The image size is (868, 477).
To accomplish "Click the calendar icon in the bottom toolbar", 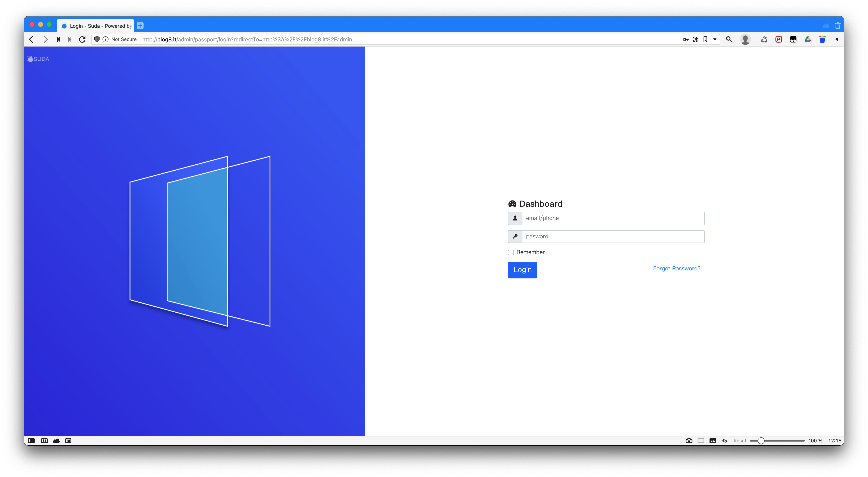I will pos(68,440).
